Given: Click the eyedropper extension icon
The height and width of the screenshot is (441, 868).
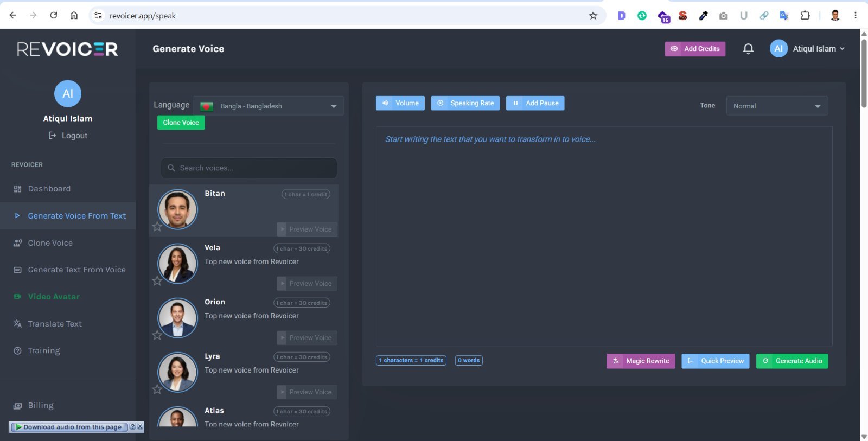Looking at the screenshot, I should point(703,16).
